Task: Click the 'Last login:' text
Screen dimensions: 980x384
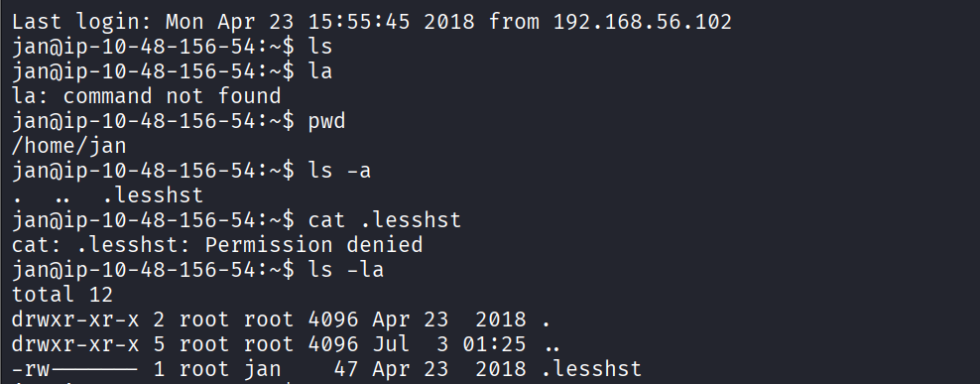Action: (x=82, y=22)
